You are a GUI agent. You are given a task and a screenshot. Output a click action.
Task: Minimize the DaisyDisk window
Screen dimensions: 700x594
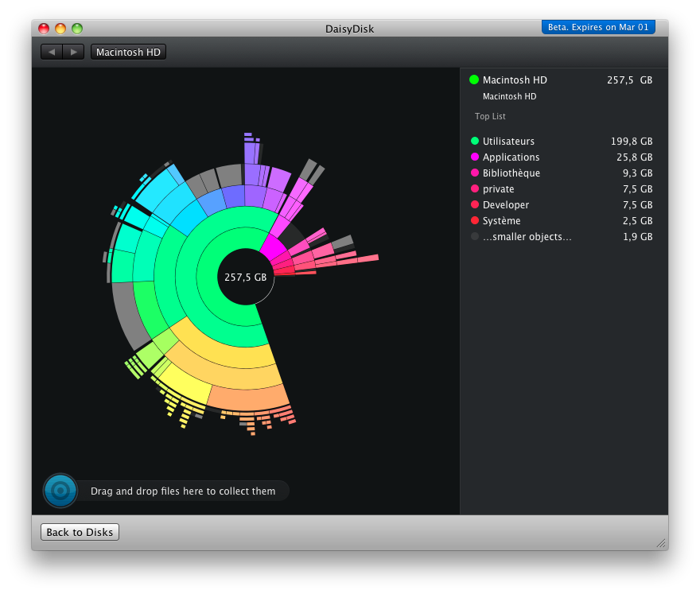pyautogui.click(x=60, y=29)
